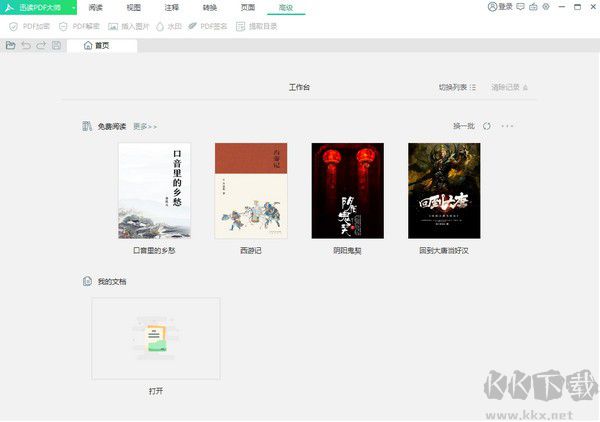Open the feedback message icon in title bar
This screenshot has height=422, width=600.
click(x=520, y=7)
